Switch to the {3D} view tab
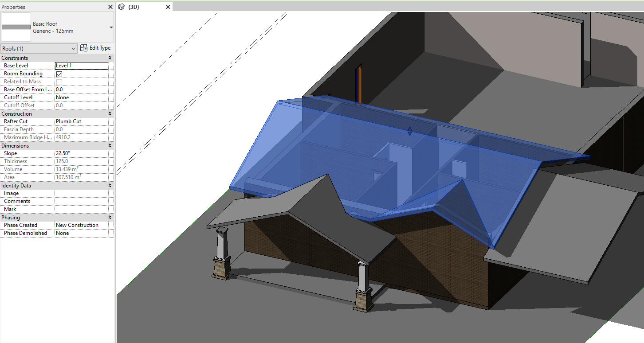The height and width of the screenshot is (343, 644). point(133,7)
